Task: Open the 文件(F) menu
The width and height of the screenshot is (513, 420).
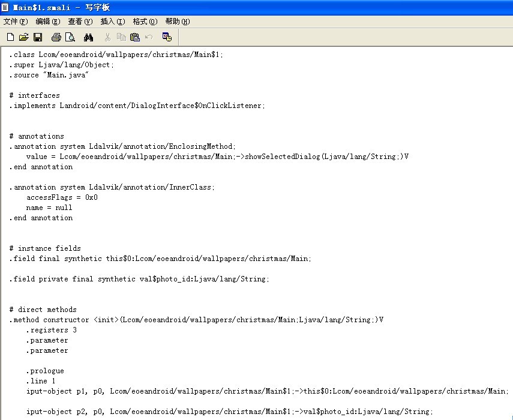Action: click(x=16, y=22)
